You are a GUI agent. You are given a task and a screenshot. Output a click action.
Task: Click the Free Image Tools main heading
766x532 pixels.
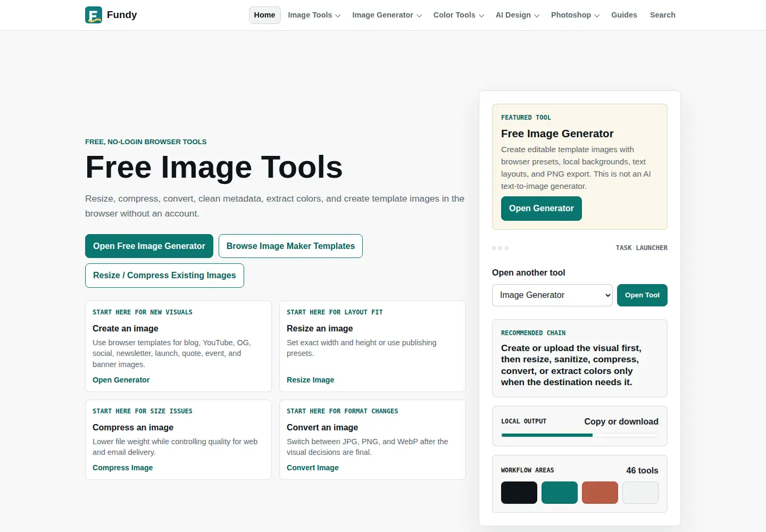click(214, 167)
